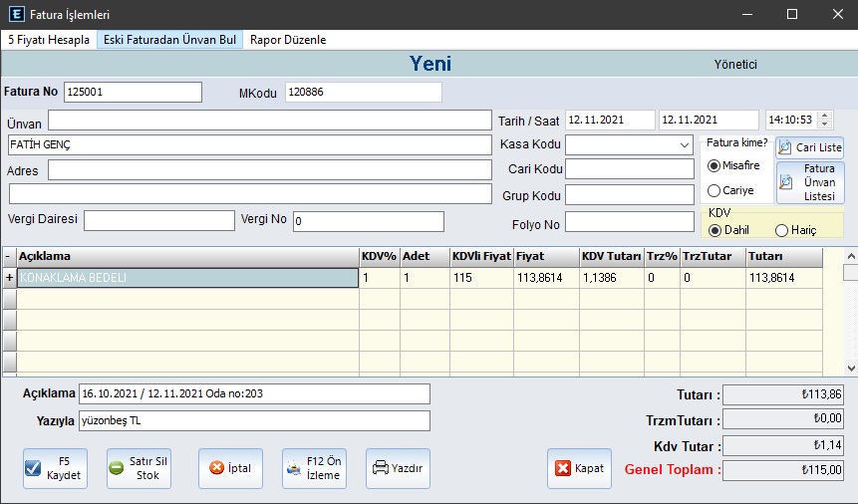Screen dimensions: 858x504
Task: Select the Cariye radio option
Action: pyautogui.click(x=714, y=190)
